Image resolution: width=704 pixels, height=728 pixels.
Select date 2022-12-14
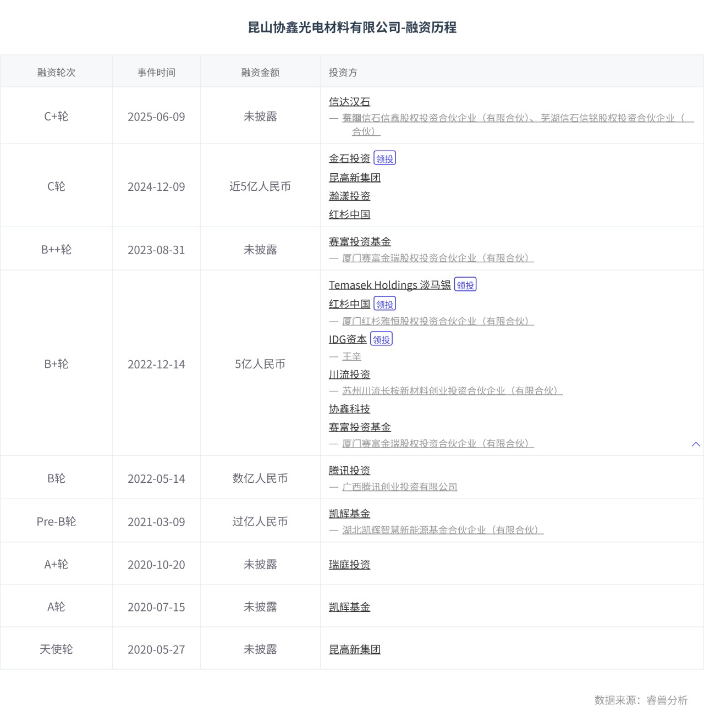click(156, 364)
